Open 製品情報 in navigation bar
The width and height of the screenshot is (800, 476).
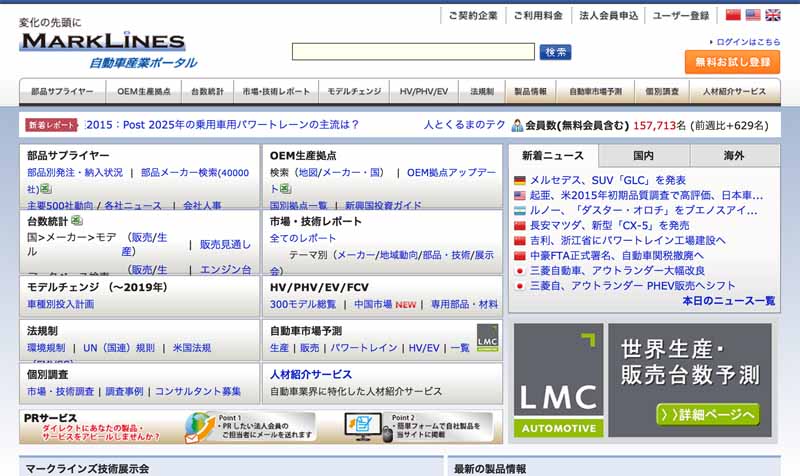(531, 91)
